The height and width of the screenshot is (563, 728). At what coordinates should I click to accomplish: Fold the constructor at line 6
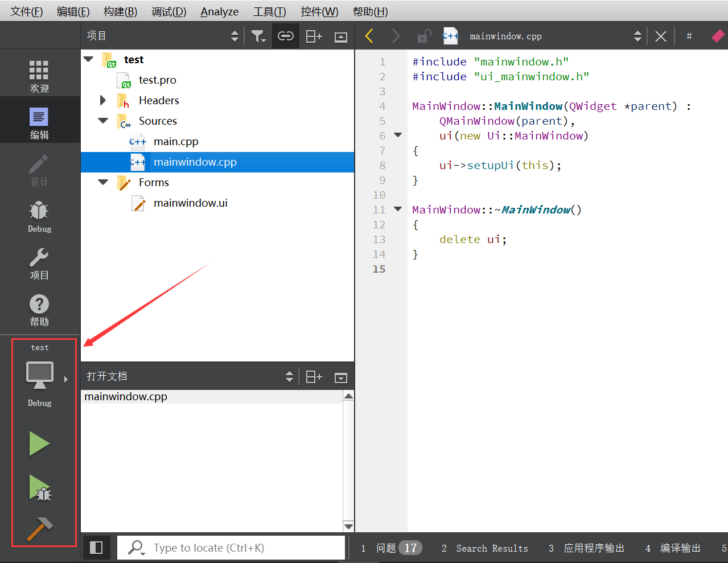tap(398, 135)
